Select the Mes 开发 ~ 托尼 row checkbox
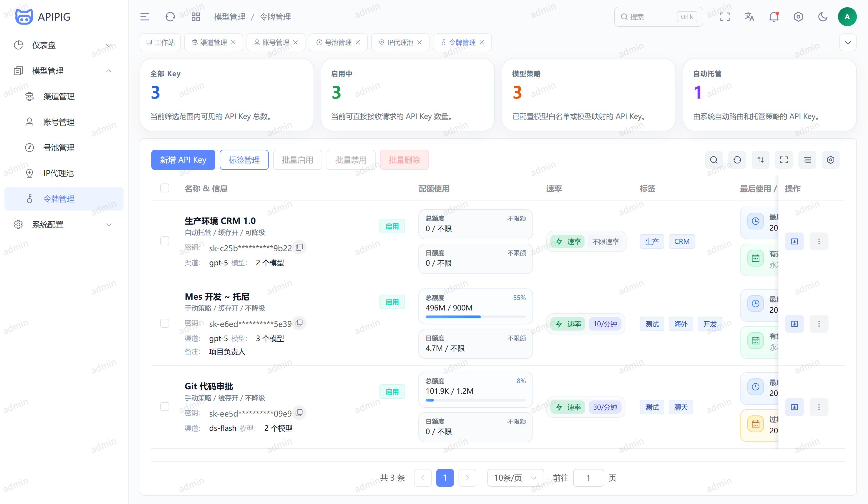This screenshot has height=504, width=868. (165, 323)
